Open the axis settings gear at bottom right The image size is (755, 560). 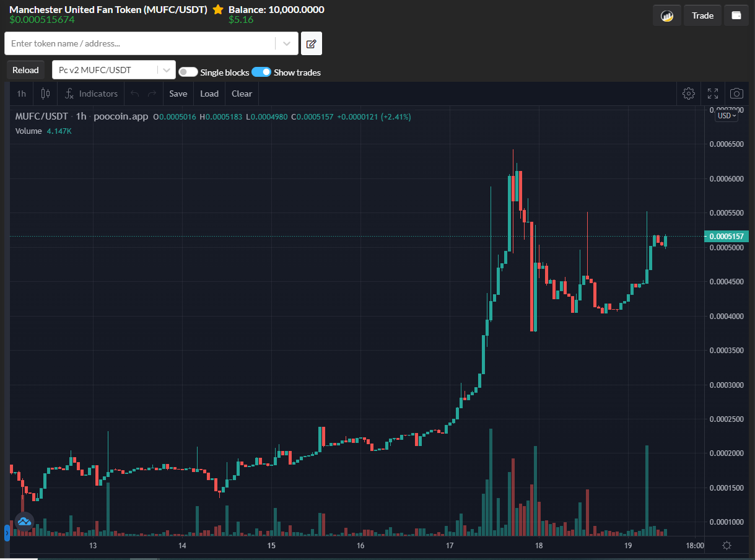pos(727,546)
